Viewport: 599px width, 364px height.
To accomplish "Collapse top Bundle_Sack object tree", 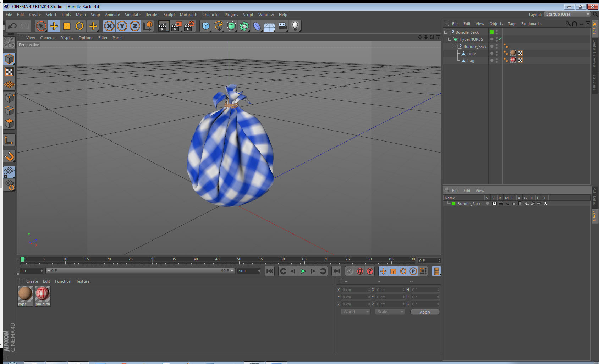I will coord(446,32).
